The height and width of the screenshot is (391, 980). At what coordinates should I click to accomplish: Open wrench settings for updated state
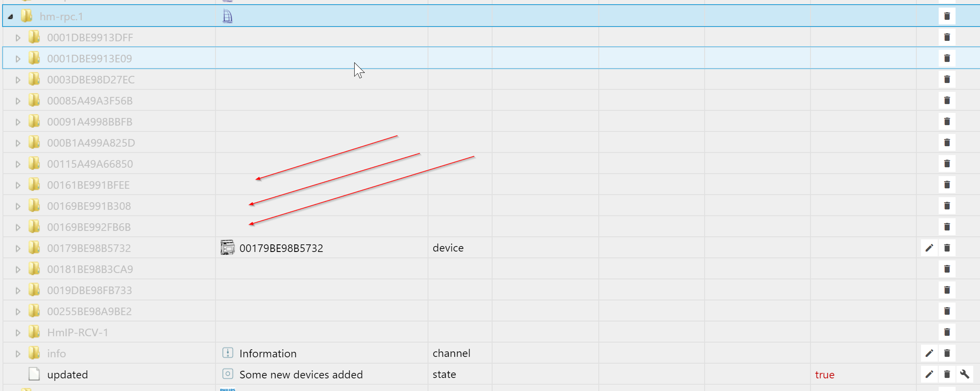click(964, 374)
